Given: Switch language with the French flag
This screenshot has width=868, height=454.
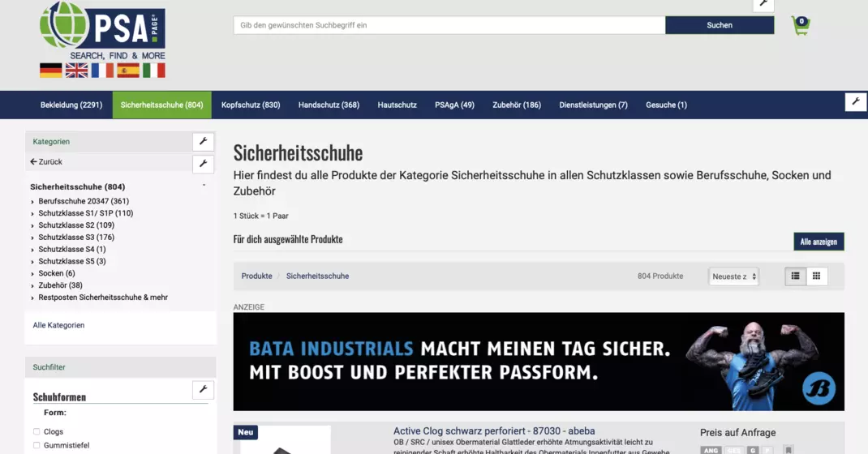Looking at the screenshot, I should coord(102,71).
